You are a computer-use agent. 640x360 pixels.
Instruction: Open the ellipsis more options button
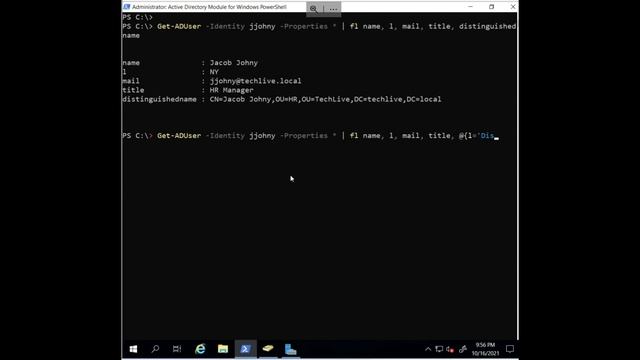tap(333, 9)
